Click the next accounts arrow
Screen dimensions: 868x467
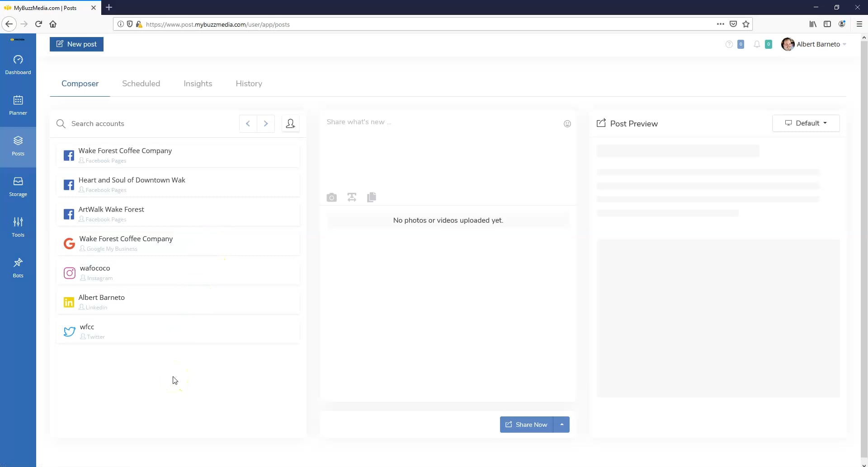[x=266, y=123]
